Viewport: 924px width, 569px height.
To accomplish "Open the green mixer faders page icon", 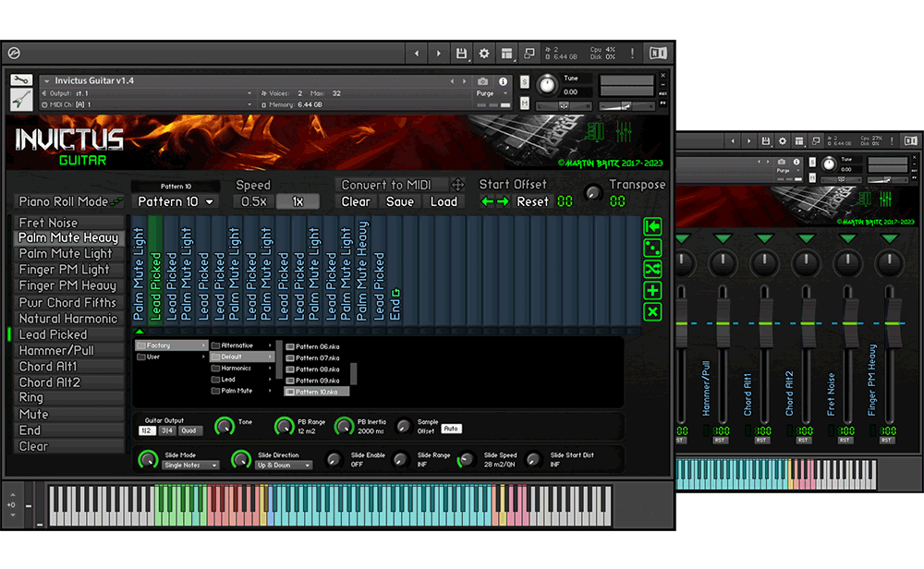I will tap(624, 131).
